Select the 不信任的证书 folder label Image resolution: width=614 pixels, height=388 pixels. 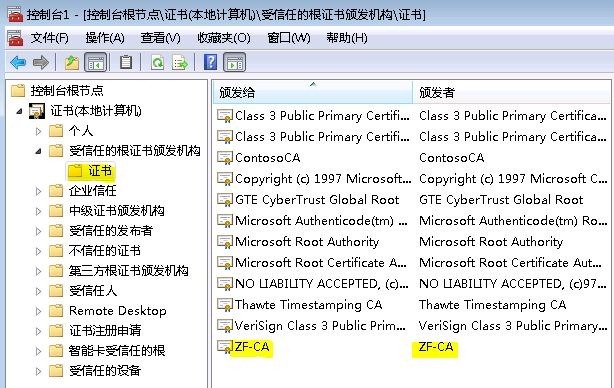(x=105, y=251)
